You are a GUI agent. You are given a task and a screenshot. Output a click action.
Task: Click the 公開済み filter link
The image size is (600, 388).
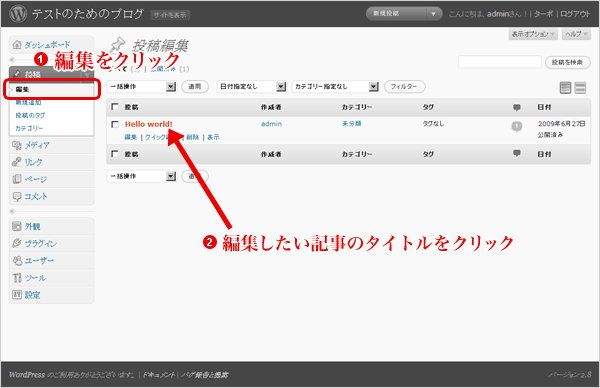point(163,69)
